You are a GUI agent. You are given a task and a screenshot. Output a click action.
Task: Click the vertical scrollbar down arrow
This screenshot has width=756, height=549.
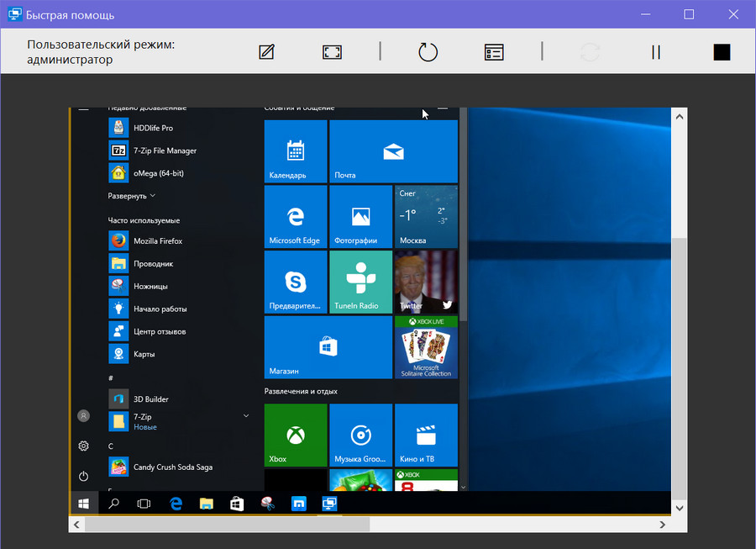680,508
